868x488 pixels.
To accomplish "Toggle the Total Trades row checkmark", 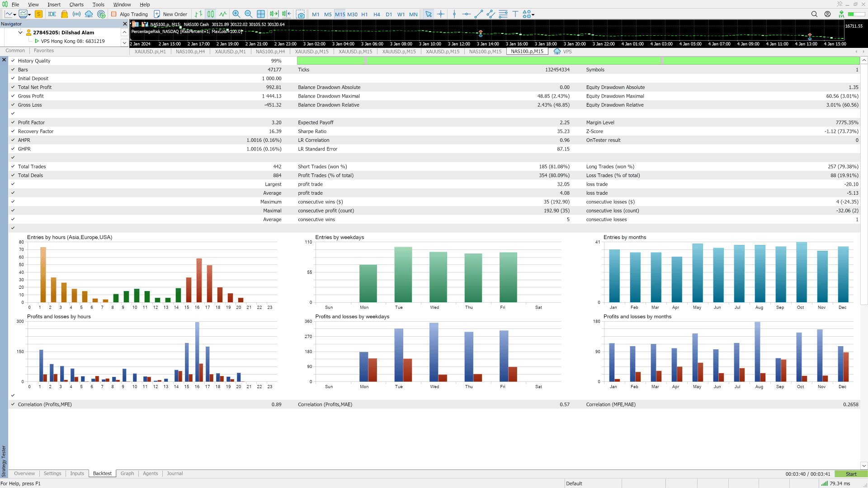I will tap(13, 166).
